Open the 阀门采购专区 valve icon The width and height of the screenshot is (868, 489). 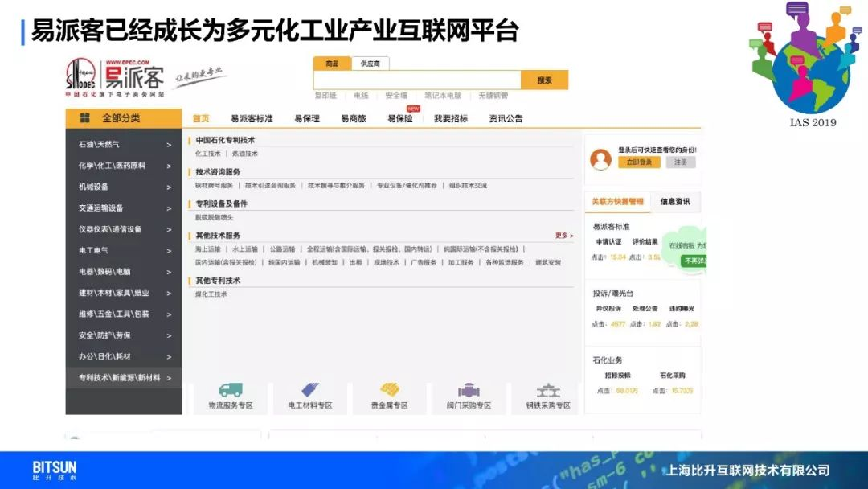469,390
